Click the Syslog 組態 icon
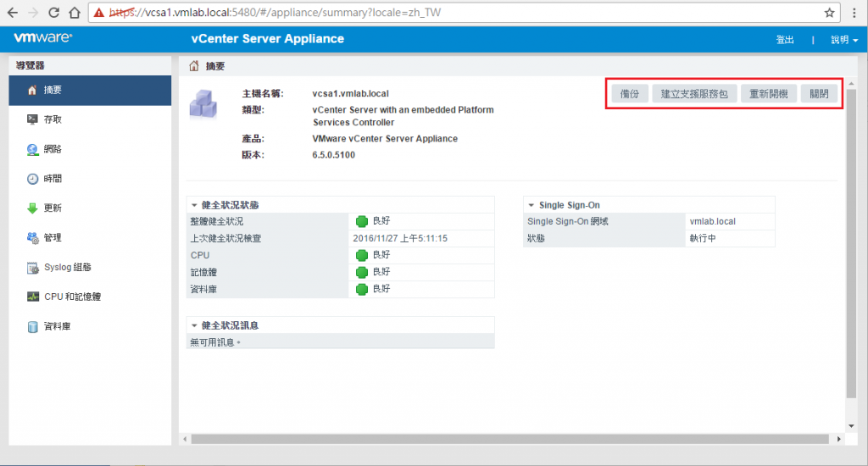The image size is (868, 466). click(x=33, y=268)
